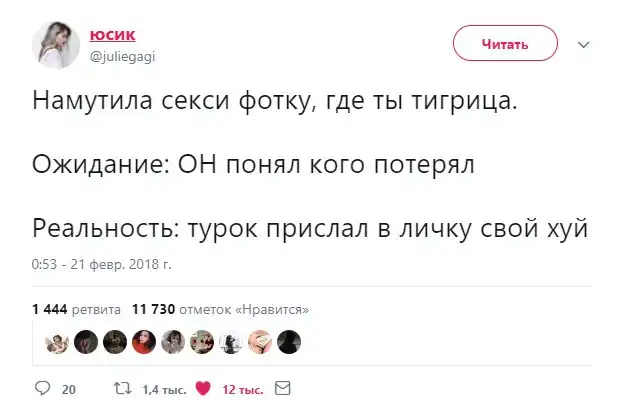
Task: Click the second liker avatar in the row
Action: [87, 343]
